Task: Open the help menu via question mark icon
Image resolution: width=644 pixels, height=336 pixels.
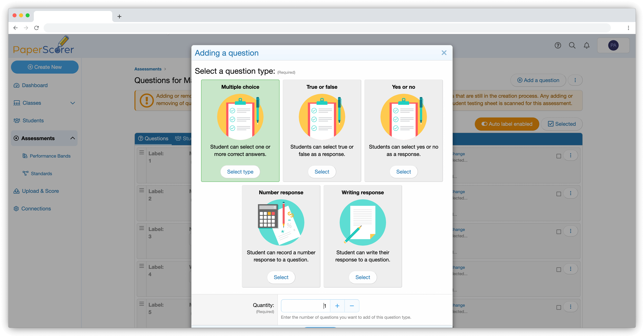Action: pos(558,46)
